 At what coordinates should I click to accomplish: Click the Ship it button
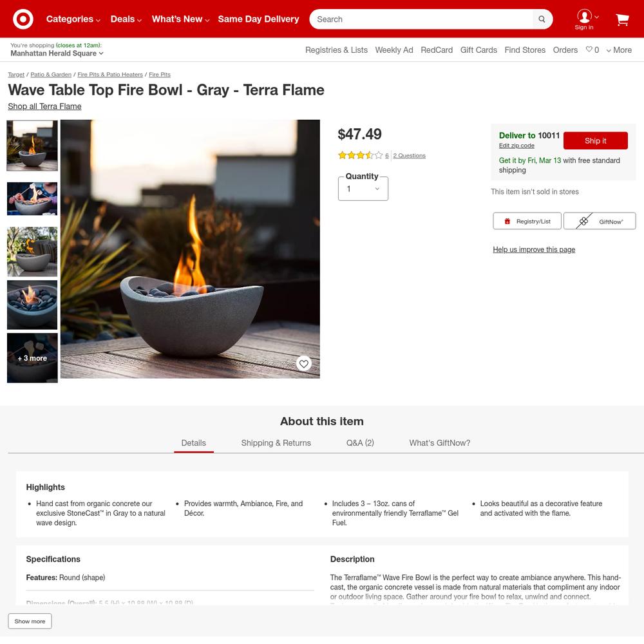point(596,140)
